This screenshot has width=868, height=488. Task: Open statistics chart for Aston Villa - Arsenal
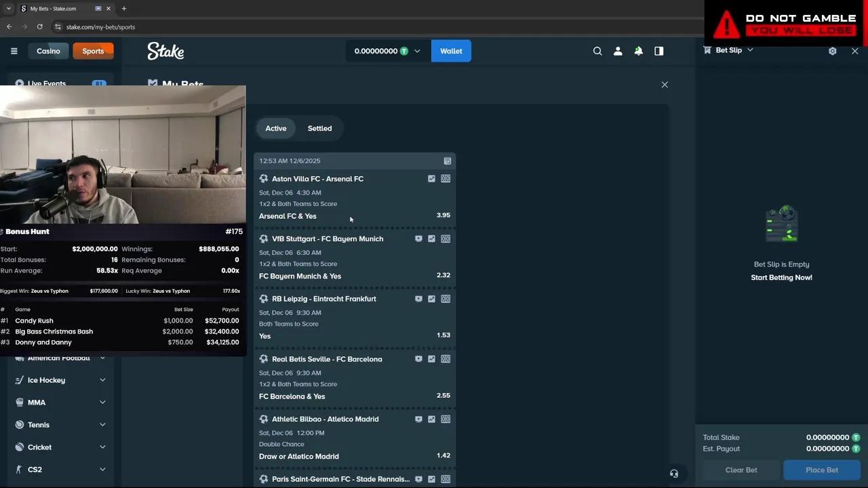click(431, 179)
